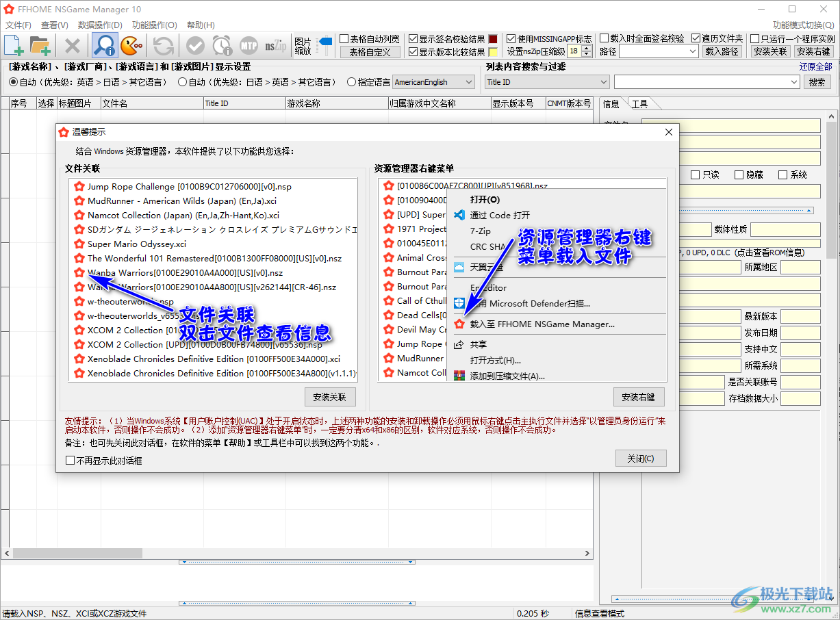Click the icon beside Xenoblade Chronicles .xci file
This screenshot has height=620, width=840.
click(79, 359)
